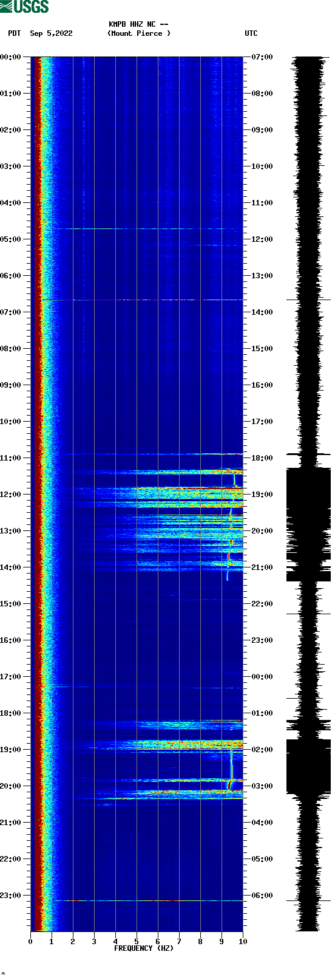Click 13:00 on the UTC time axis
This screenshot has height=980, width=335.
click(x=262, y=276)
